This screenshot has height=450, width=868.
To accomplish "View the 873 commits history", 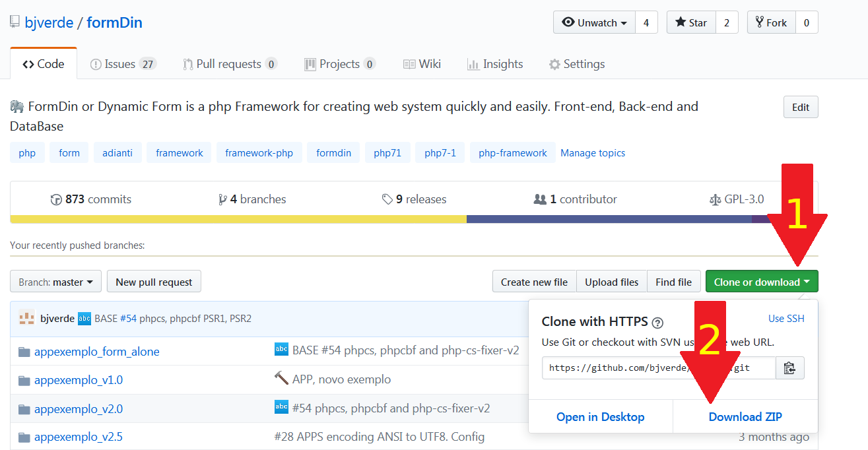I will click(91, 199).
